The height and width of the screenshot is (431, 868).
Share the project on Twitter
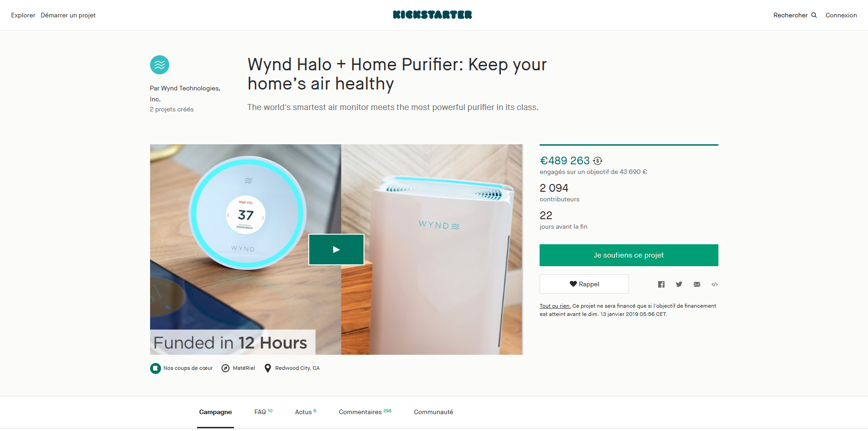679,284
